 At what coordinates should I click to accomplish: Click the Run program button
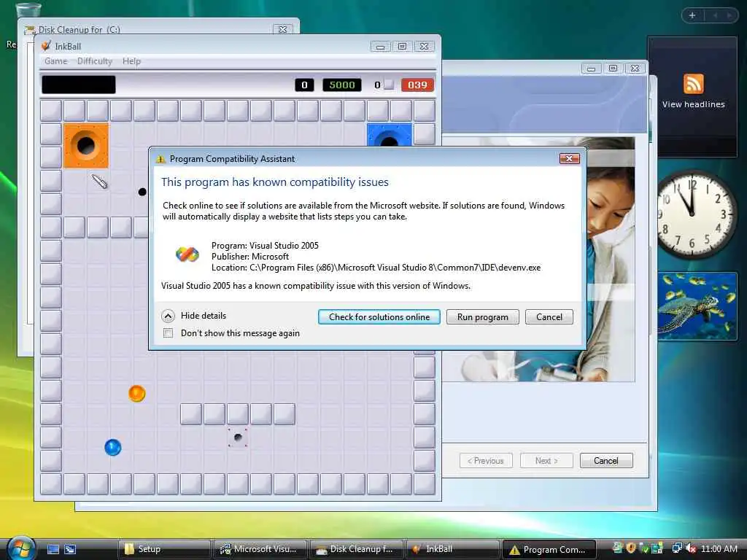click(483, 316)
